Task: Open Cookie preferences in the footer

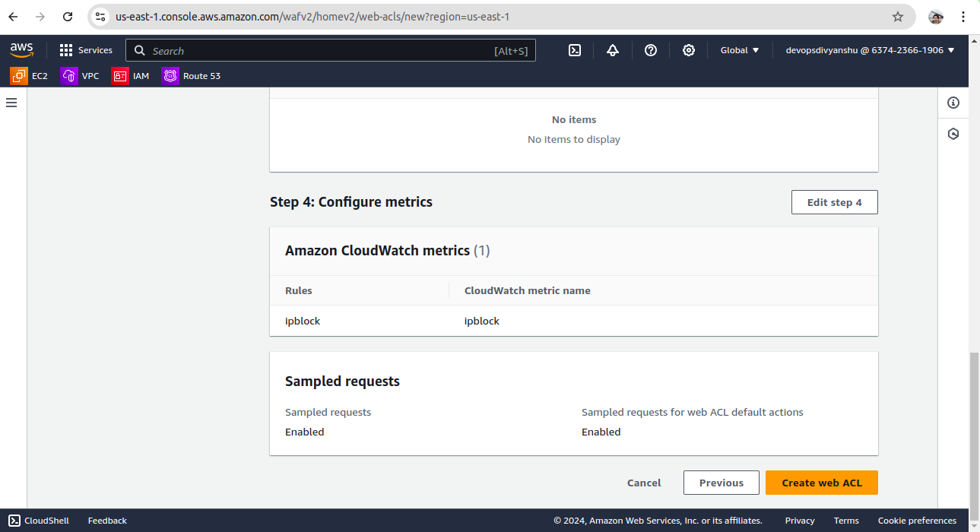Action: tap(917, 521)
